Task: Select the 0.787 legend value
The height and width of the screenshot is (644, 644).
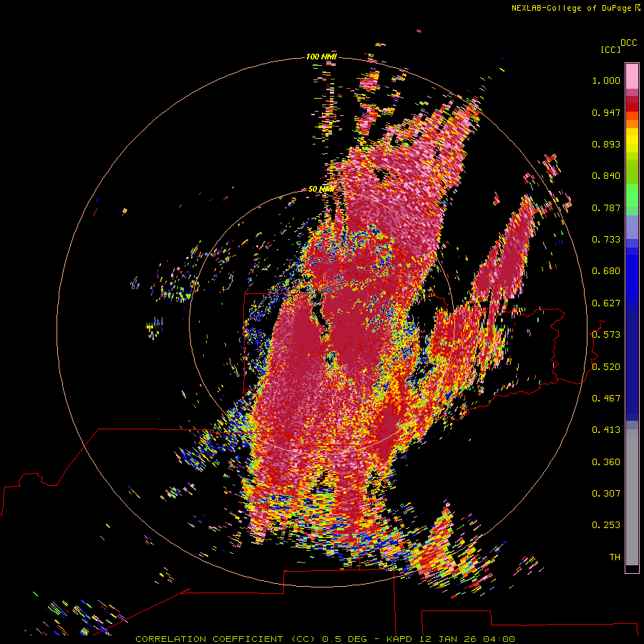Action: pos(606,208)
